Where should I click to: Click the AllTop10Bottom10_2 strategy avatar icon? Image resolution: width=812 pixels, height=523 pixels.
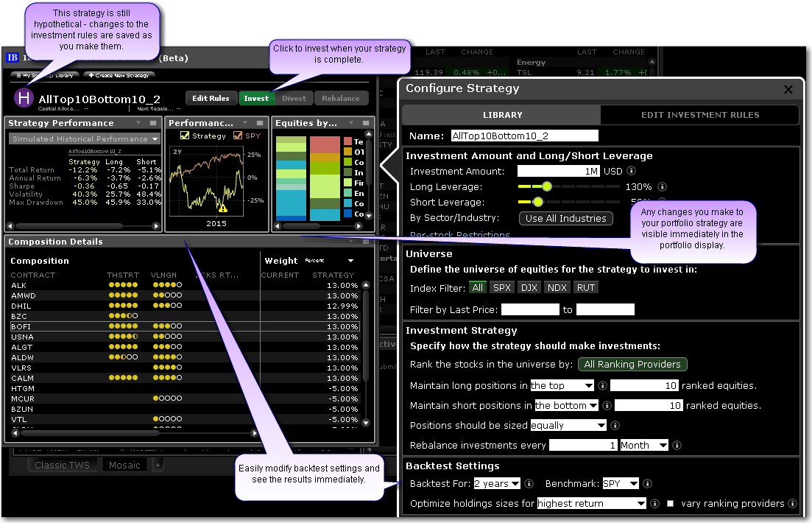pos(24,98)
